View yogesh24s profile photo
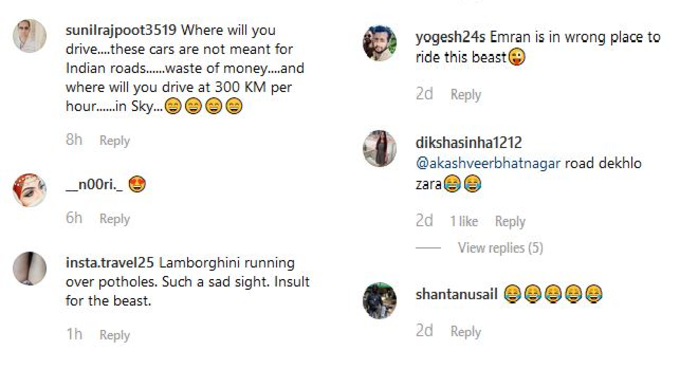Screen dimensions: 680x369 point(379,43)
